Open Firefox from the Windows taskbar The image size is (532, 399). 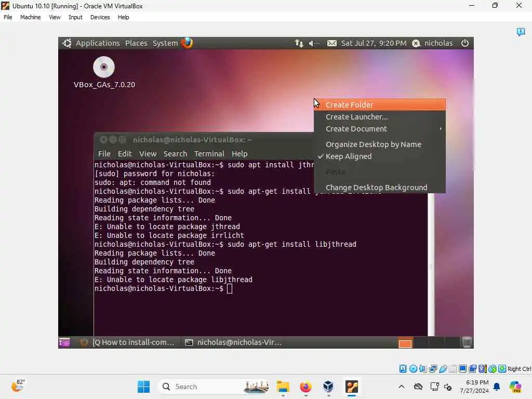[x=305, y=387]
